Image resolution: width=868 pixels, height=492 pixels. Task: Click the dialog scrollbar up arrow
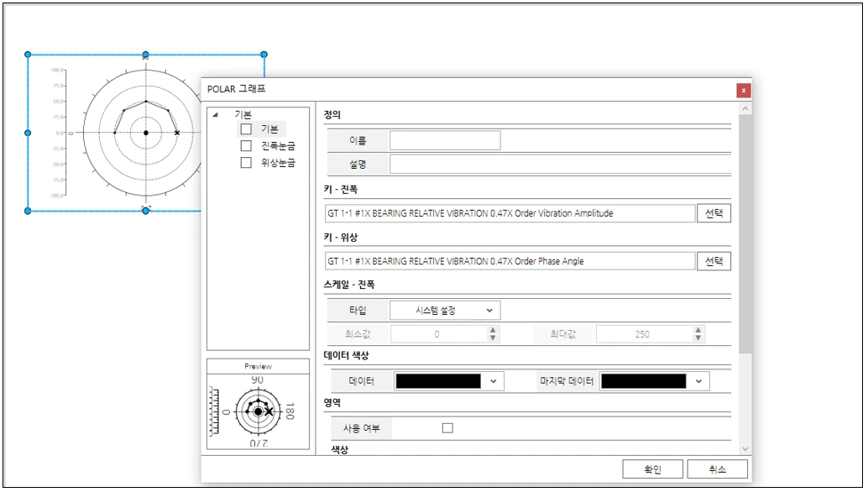tap(745, 108)
